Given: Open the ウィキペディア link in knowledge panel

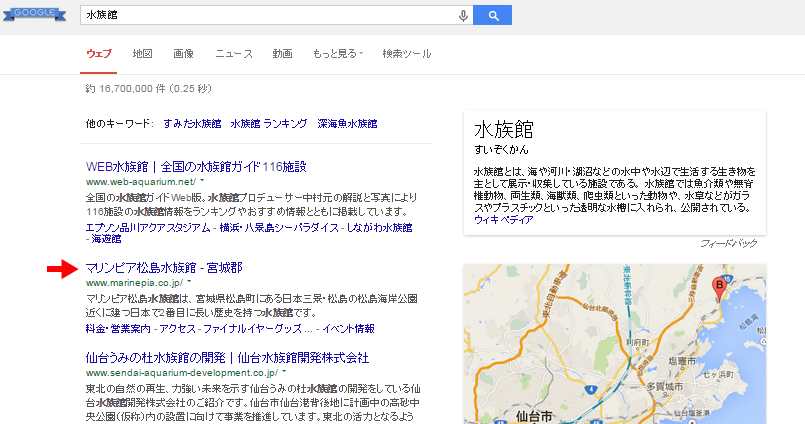Looking at the screenshot, I should [x=503, y=219].
